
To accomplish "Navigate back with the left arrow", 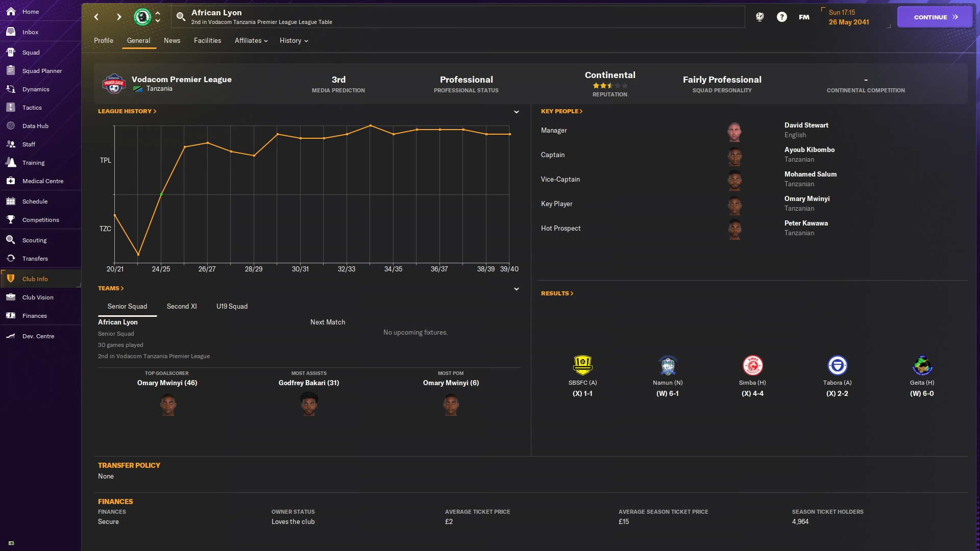I will click(x=96, y=17).
